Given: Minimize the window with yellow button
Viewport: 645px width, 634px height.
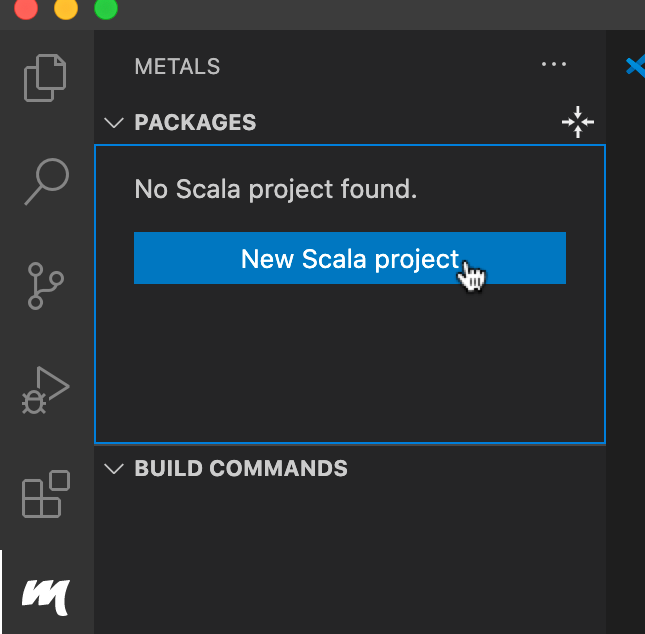Looking at the screenshot, I should coord(65,9).
